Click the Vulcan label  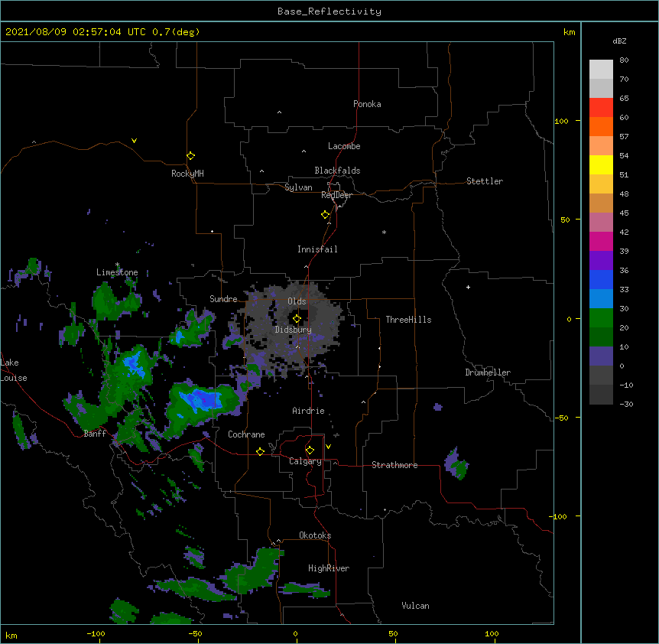pyautogui.click(x=415, y=606)
